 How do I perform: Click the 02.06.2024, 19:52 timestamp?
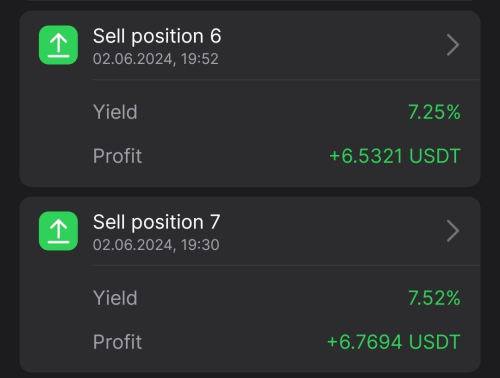coord(156,59)
